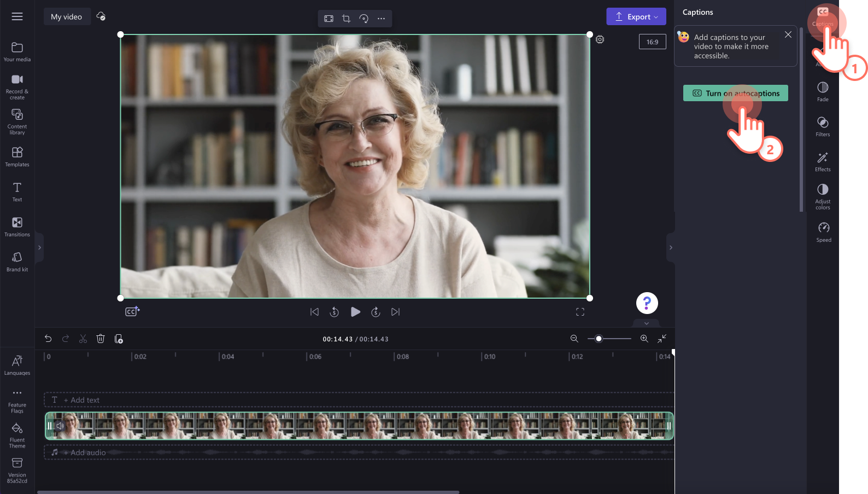The image size is (868, 494).
Task: Click the rotate icon in floating toolbar
Action: pos(363,19)
